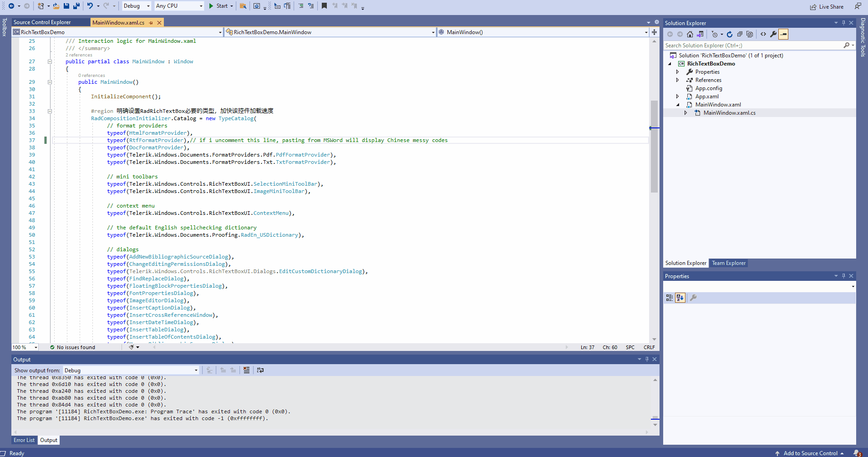The image size is (868, 457).
Task: Open Properties wrench icon in Solution Explorer toolbar
Action: coord(773,34)
